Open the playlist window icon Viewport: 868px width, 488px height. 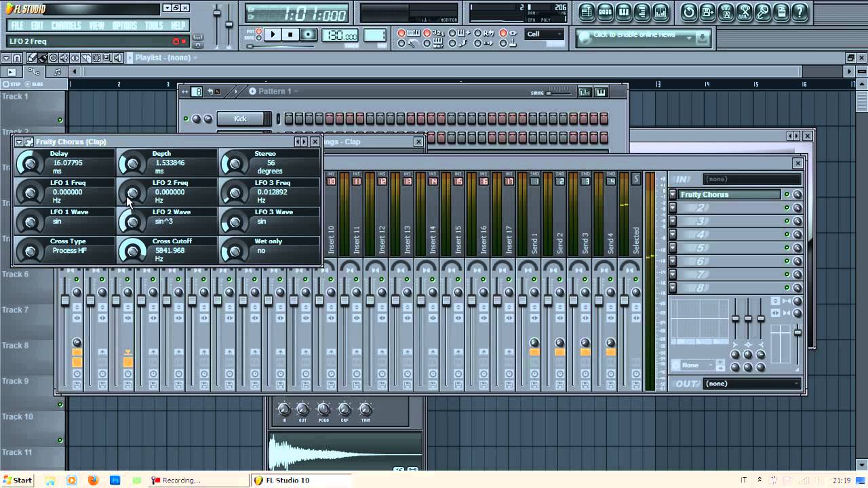(x=587, y=12)
